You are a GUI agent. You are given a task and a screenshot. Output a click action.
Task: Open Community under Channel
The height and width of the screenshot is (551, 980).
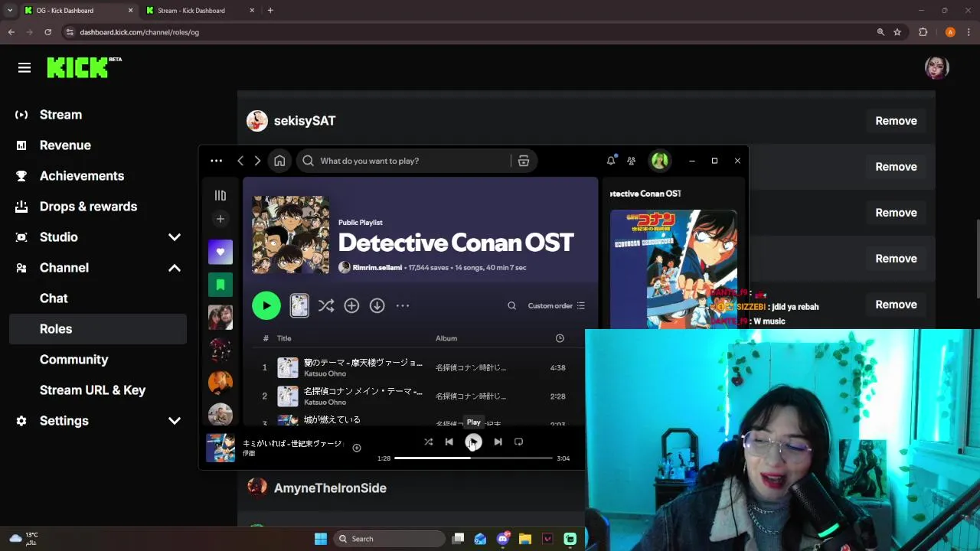tap(73, 360)
